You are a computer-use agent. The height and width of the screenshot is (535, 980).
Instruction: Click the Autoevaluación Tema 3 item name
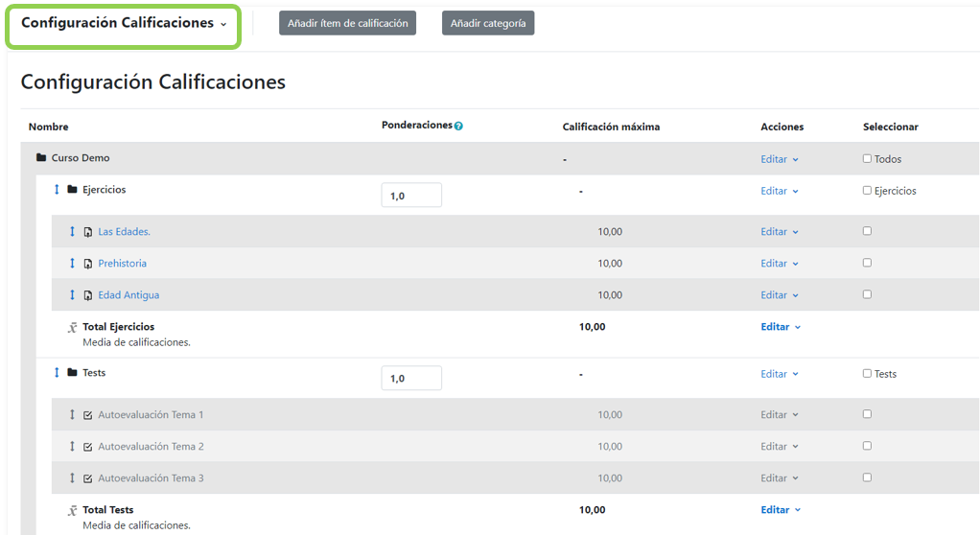point(151,478)
